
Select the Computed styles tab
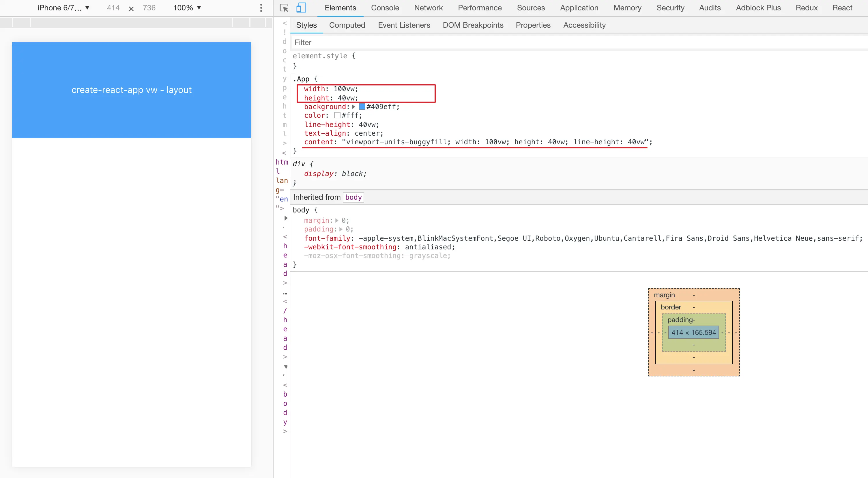[x=347, y=25]
